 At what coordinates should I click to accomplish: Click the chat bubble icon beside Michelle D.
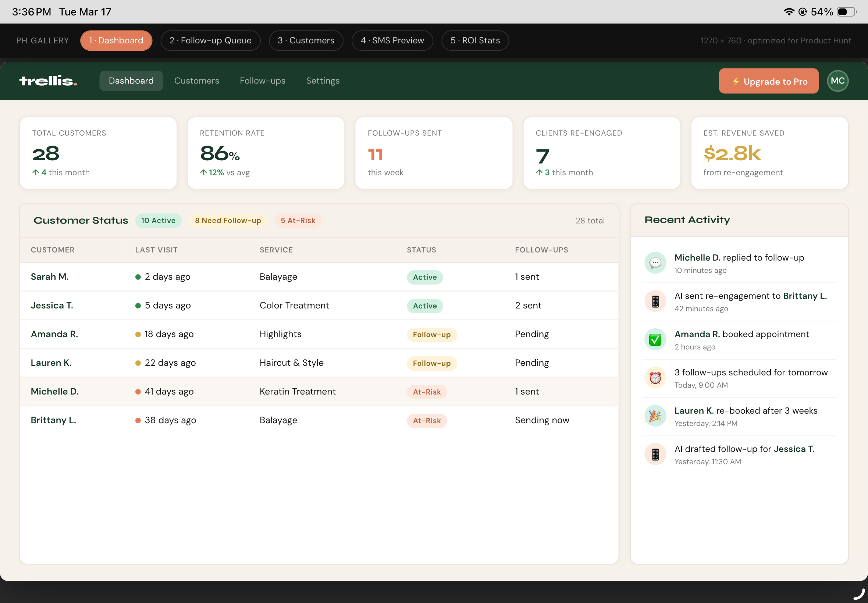[655, 263]
